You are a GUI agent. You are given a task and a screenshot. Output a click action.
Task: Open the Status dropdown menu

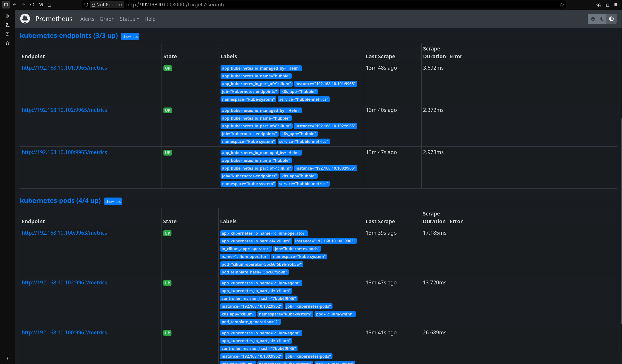(x=129, y=19)
